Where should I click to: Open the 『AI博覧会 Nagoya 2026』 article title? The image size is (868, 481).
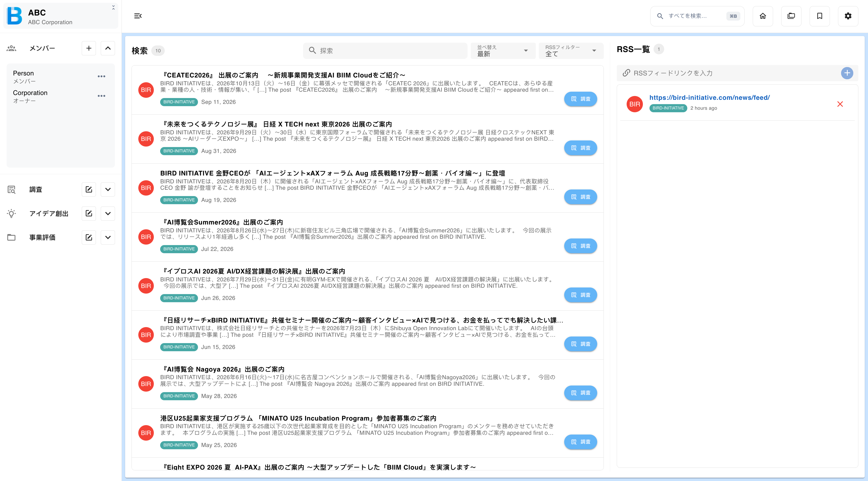click(x=222, y=370)
